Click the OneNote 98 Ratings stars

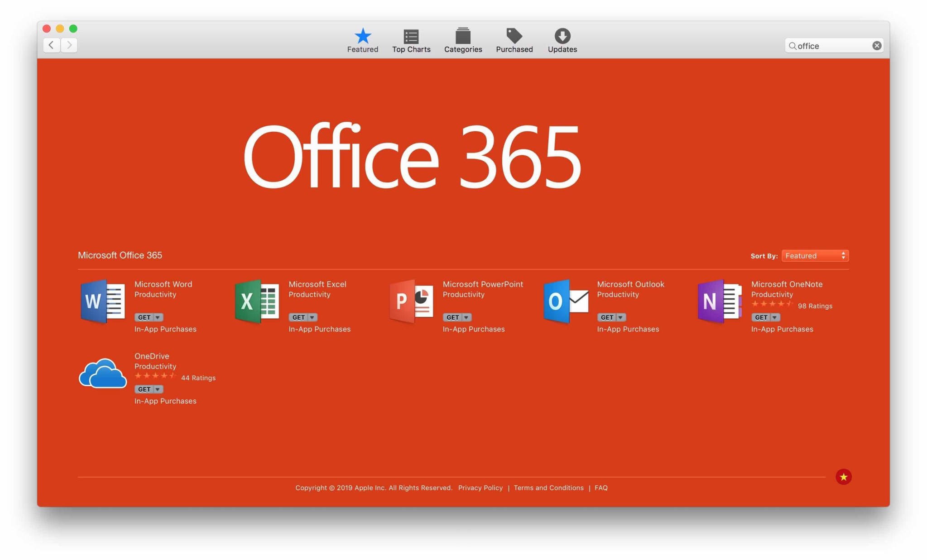click(772, 304)
